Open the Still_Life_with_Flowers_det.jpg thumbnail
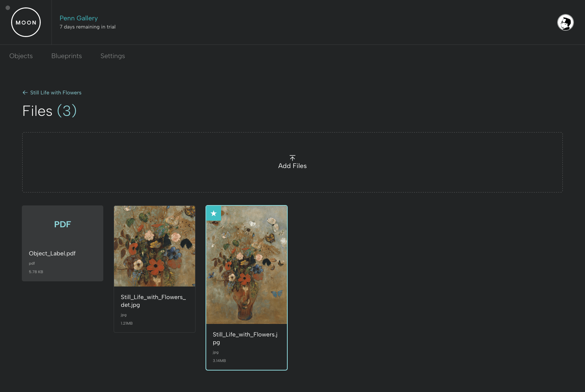Image resolution: width=585 pixels, height=392 pixels. pyautogui.click(x=154, y=246)
